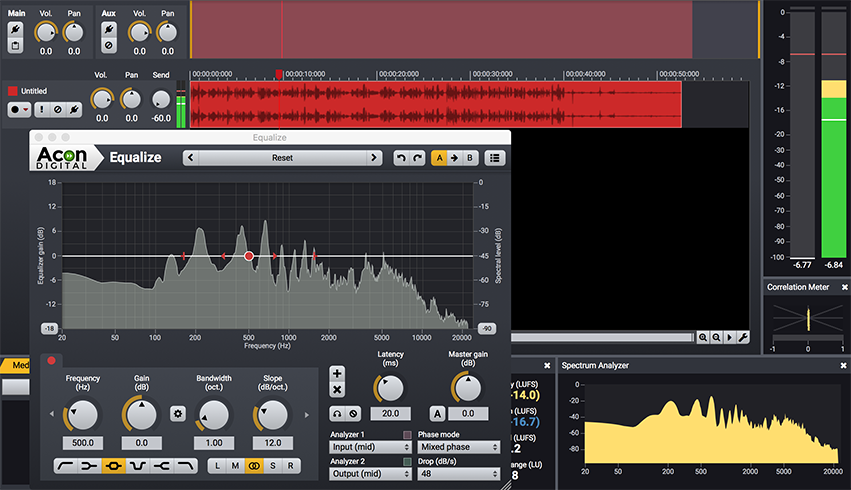Screen dimensions: 851x490
Task: Click the redo arrow in Equalize
Action: click(416, 158)
